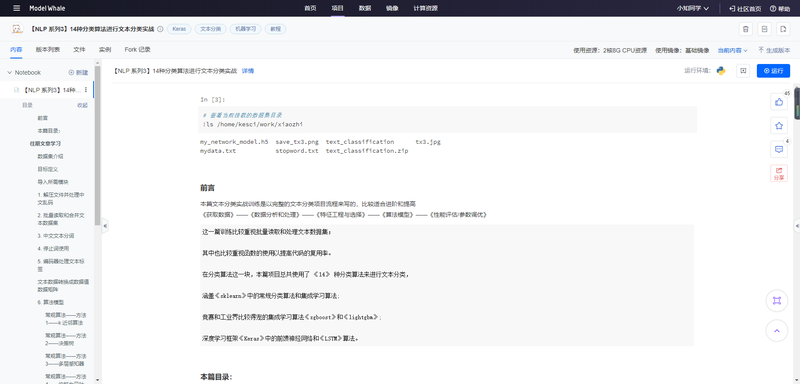Open the three-dot menu for NLP notebook

(86, 90)
